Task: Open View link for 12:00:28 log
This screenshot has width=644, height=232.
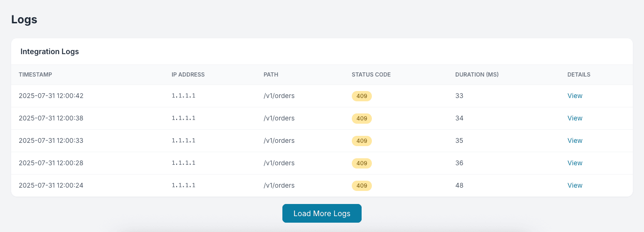Action: pyautogui.click(x=575, y=163)
